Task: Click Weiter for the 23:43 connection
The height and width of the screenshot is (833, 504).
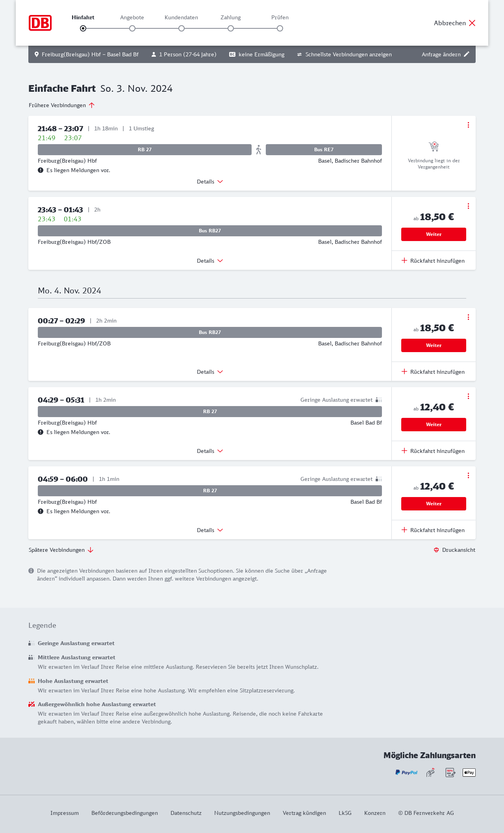Action: [434, 234]
